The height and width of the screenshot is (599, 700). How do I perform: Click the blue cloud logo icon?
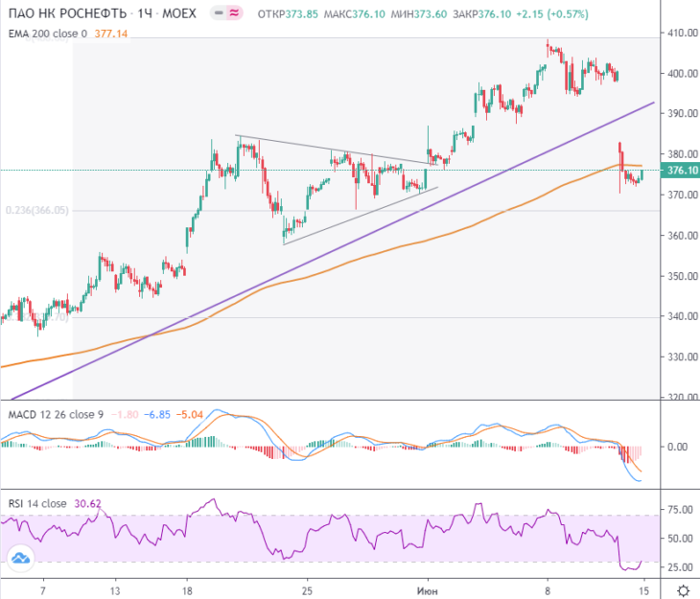[20, 558]
